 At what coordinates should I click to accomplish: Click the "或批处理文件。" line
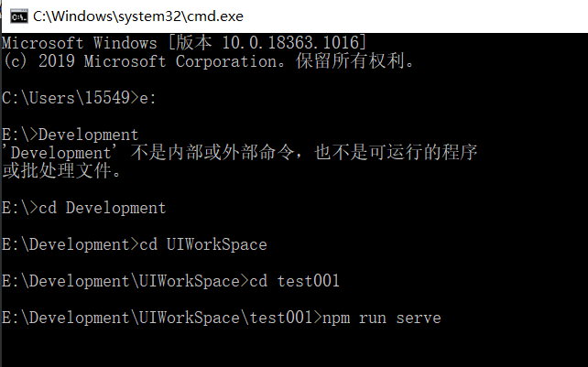(x=61, y=171)
